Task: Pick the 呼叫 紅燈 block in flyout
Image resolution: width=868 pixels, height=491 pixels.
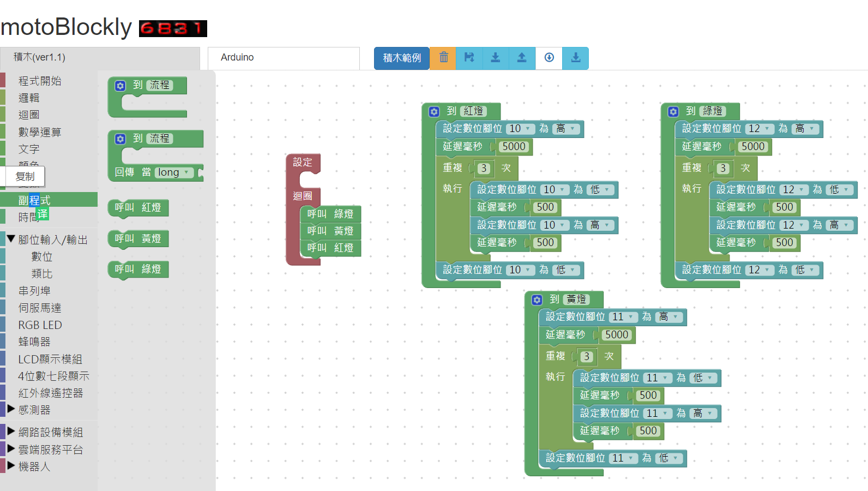Action: point(138,208)
